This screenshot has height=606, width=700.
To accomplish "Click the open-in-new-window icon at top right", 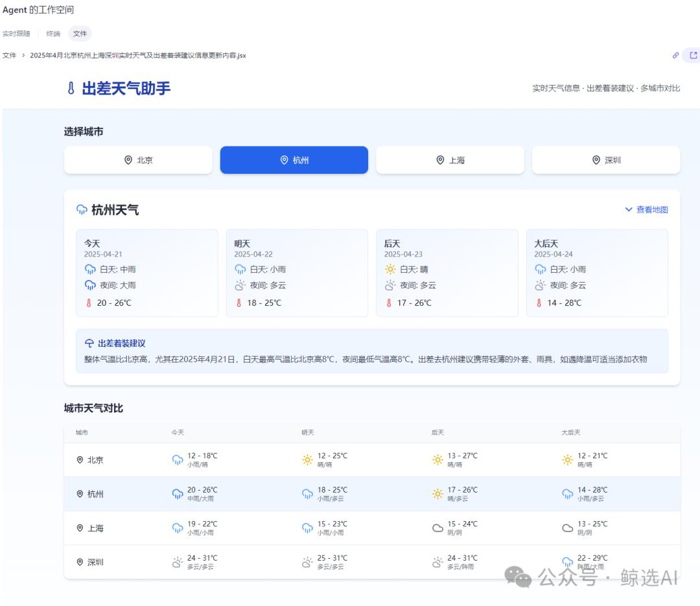I will (x=693, y=56).
